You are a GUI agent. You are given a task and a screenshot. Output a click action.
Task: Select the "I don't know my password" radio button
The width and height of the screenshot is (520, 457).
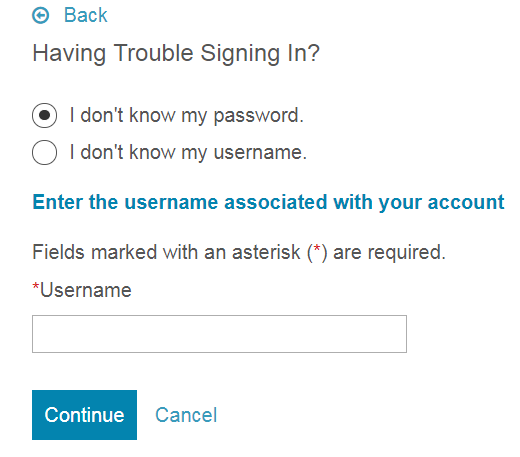[x=44, y=115]
